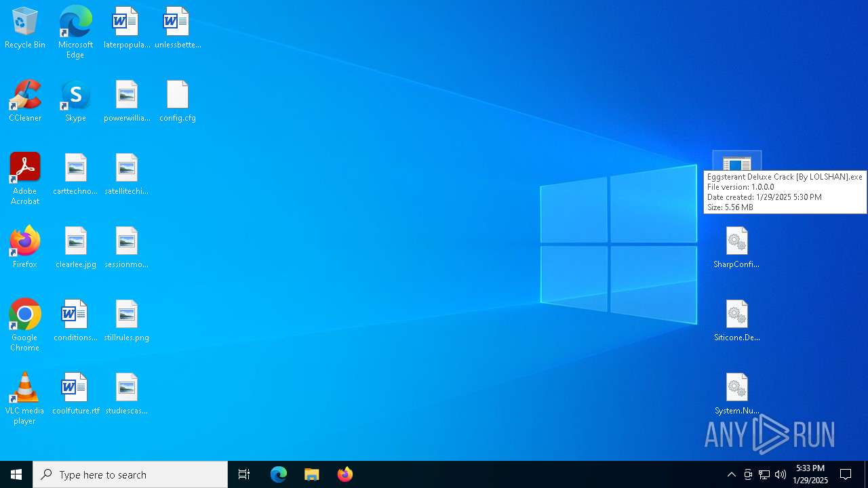The width and height of the screenshot is (868, 488).
Task: Select the SharpConfi DLL file
Action: point(736,247)
